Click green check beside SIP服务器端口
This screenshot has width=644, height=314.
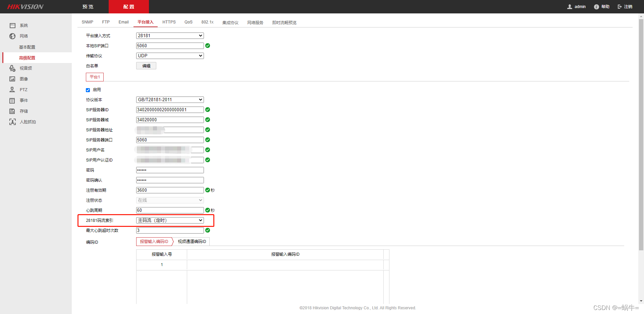[x=208, y=140]
